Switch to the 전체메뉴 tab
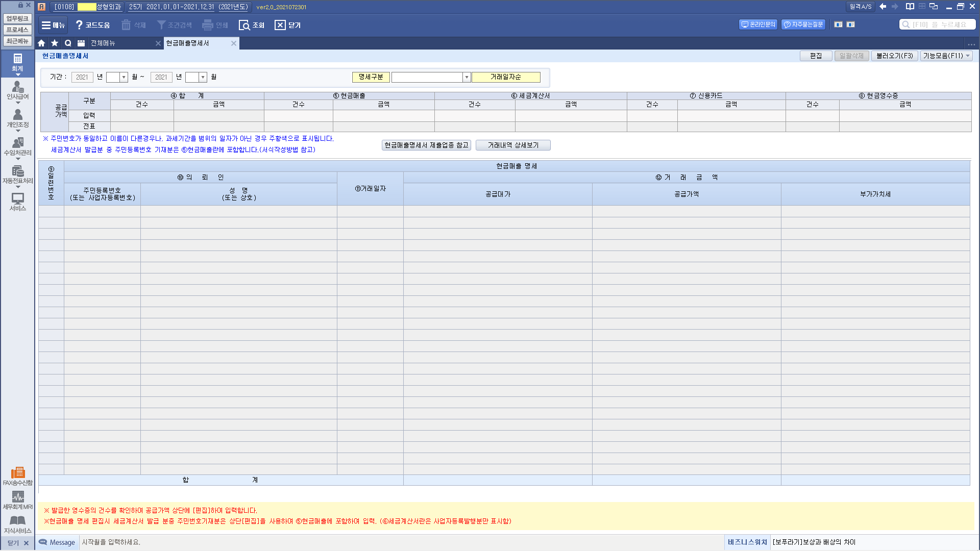Image resolution: width=980 pixels, height=551 pixels. 103,43
